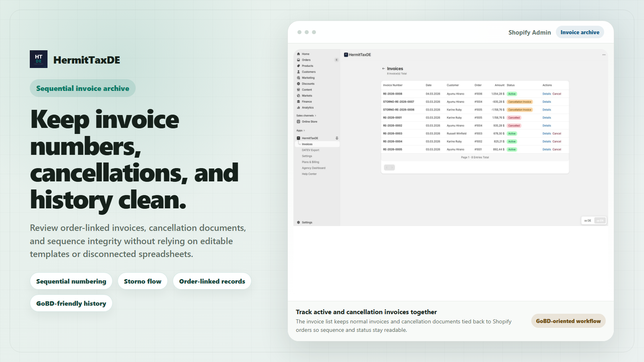Viewport: 644px width, 362px height.
Task: Click the Finance bank icon
Action: [x=298, y=102]
